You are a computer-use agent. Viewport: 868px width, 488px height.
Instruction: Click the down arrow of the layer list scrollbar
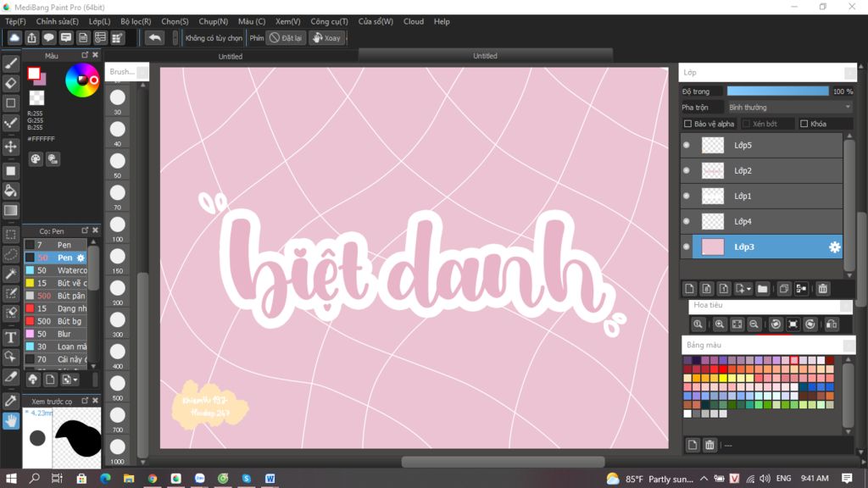point(849,275)
